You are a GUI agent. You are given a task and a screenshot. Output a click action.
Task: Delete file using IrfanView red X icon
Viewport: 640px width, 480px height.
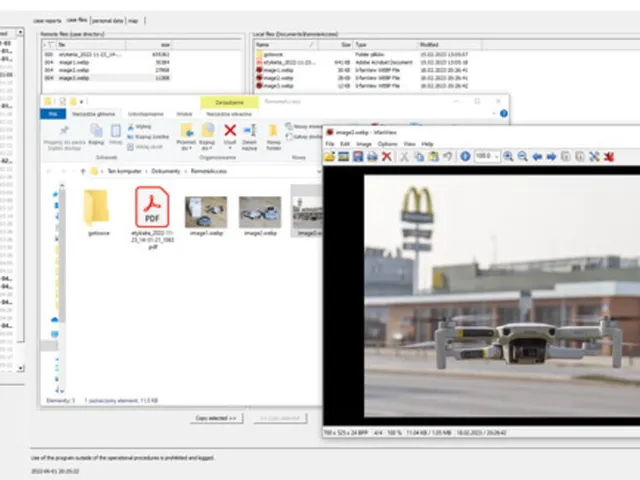(387, 157)
